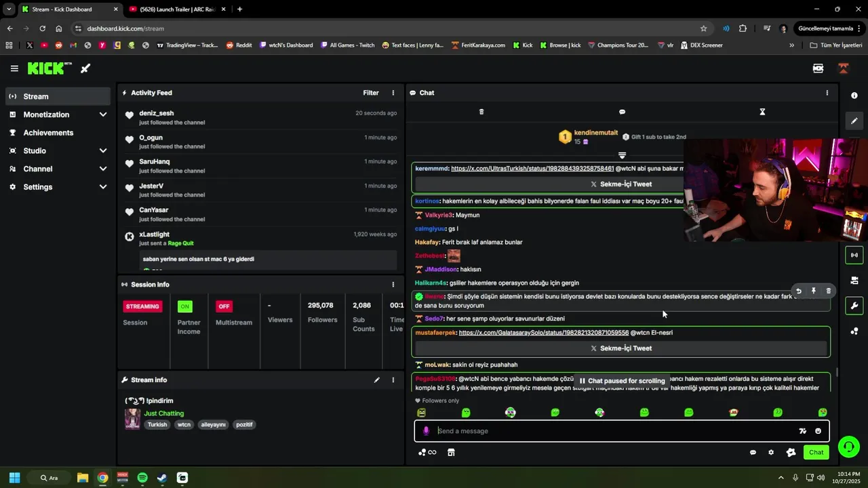Open chat settings gear icon
Image resolution: width=868 pixels, height=488 pixels.
point(771,452)
